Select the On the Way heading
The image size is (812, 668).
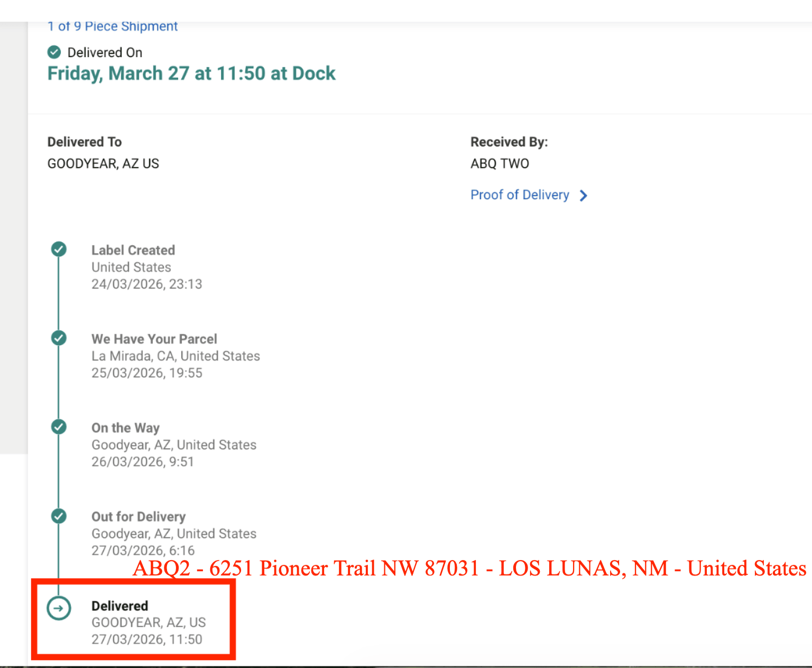(125, 428)
